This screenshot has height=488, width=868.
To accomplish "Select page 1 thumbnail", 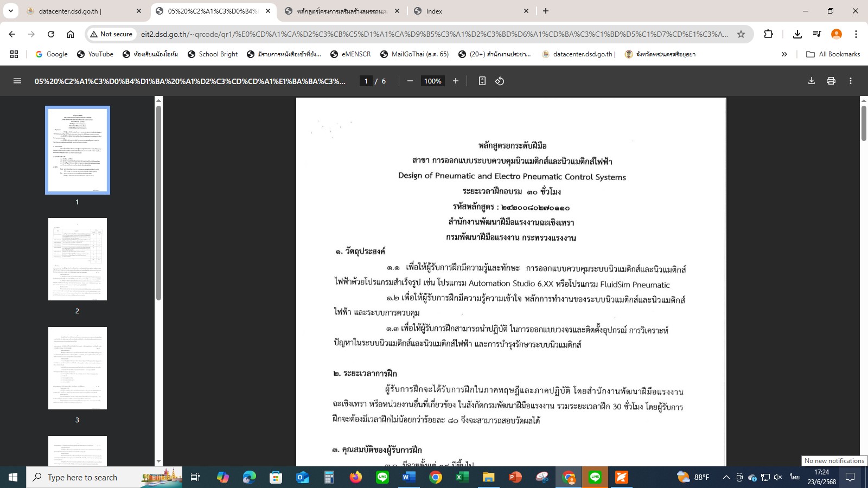I will tap(77, 150).
